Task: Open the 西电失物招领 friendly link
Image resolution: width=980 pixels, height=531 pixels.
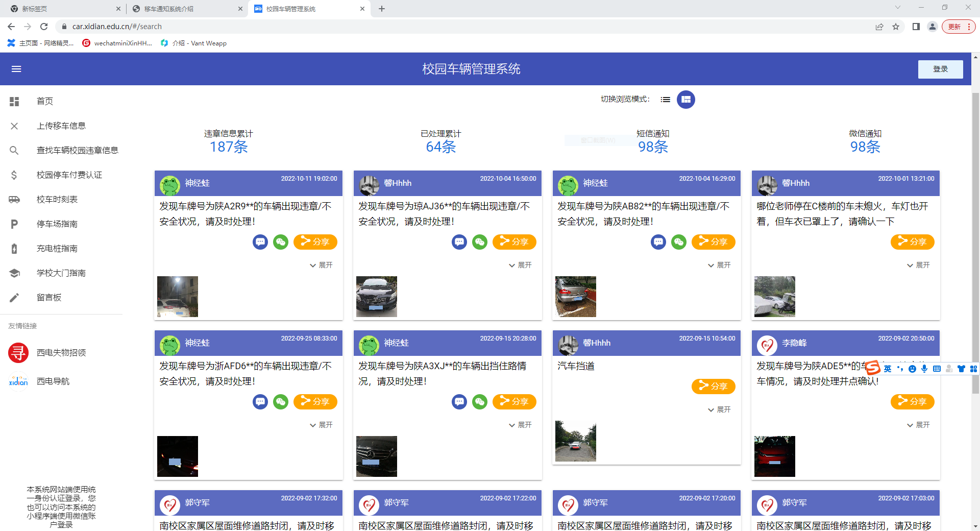Action: [61, 352]
